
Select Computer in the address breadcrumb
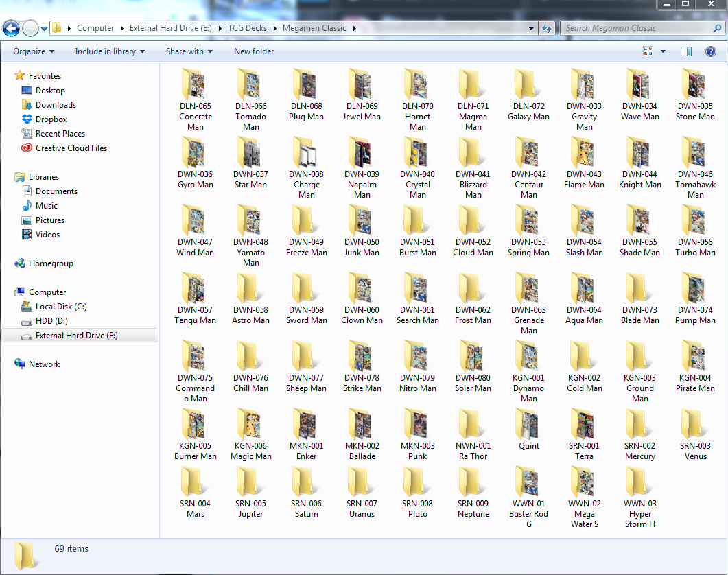click(95, 28)
